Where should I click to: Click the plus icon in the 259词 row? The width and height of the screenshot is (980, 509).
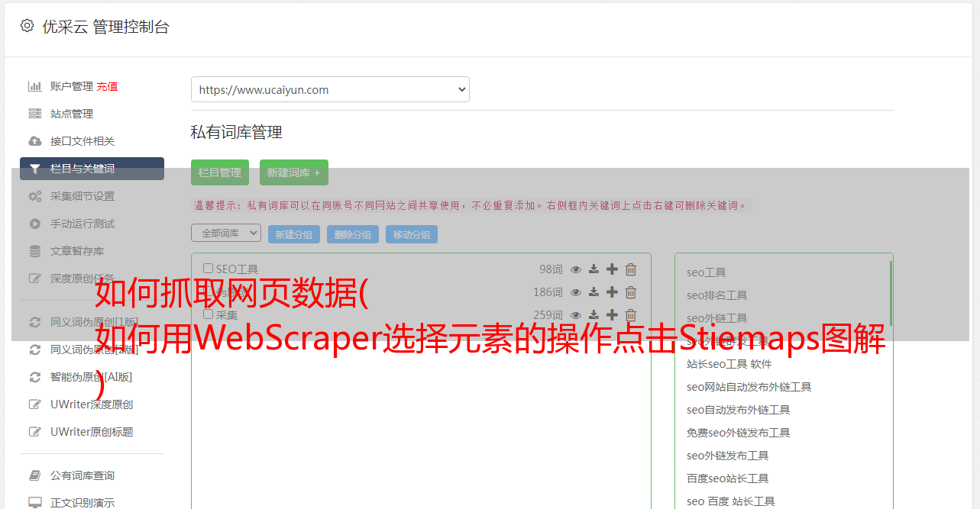(x=612, y=315)
